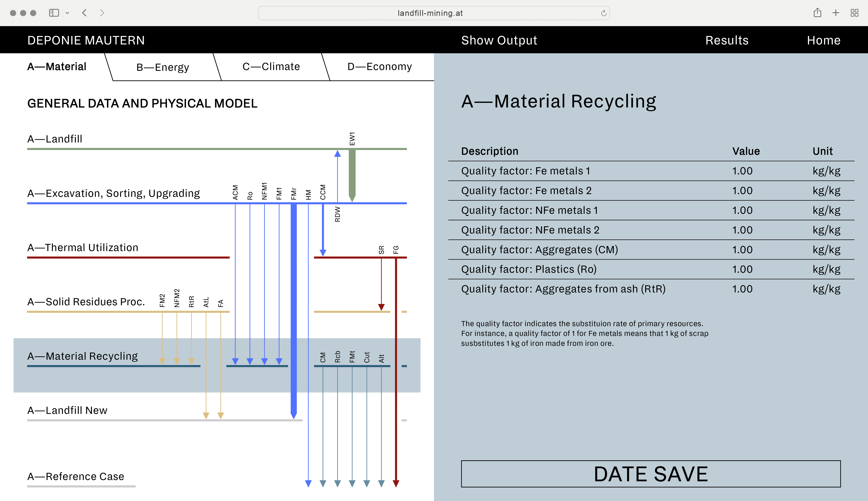Screen dimensions: 868x501
Task: Click the Quality factor: Plastics (Ro) description
Action: 529,269
